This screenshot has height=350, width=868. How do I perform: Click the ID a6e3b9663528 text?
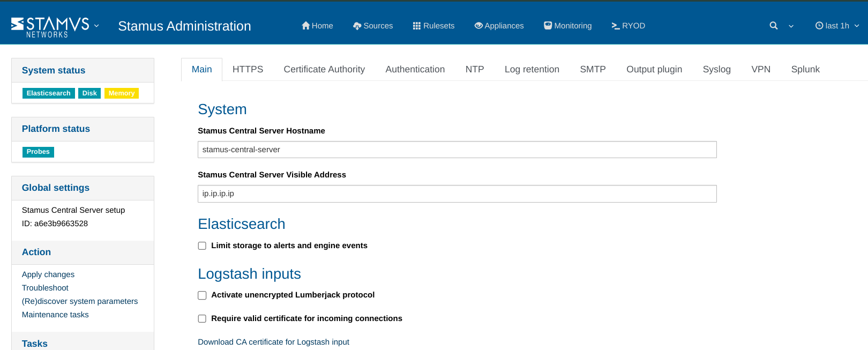55,224
